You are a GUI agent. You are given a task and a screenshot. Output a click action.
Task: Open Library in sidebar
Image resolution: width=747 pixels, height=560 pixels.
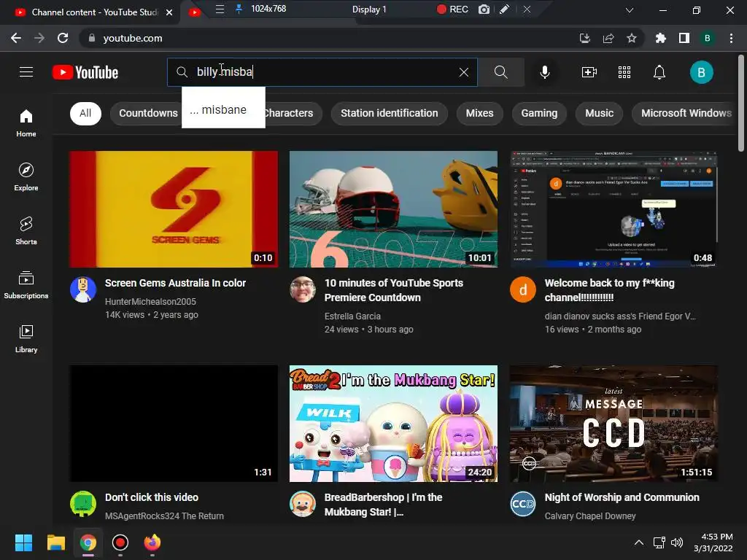click(x=26, y=338)
